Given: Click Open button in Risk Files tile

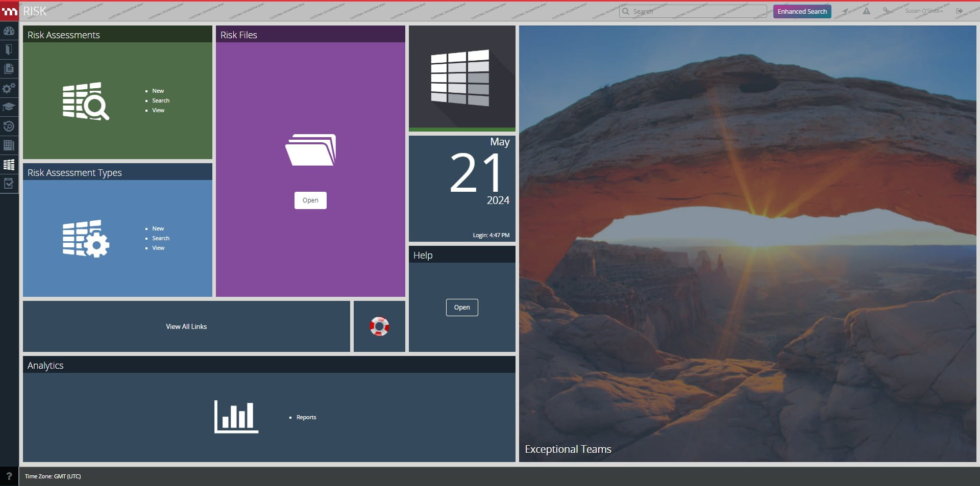Looking at the screenshot, I should (x=310, y=200).
